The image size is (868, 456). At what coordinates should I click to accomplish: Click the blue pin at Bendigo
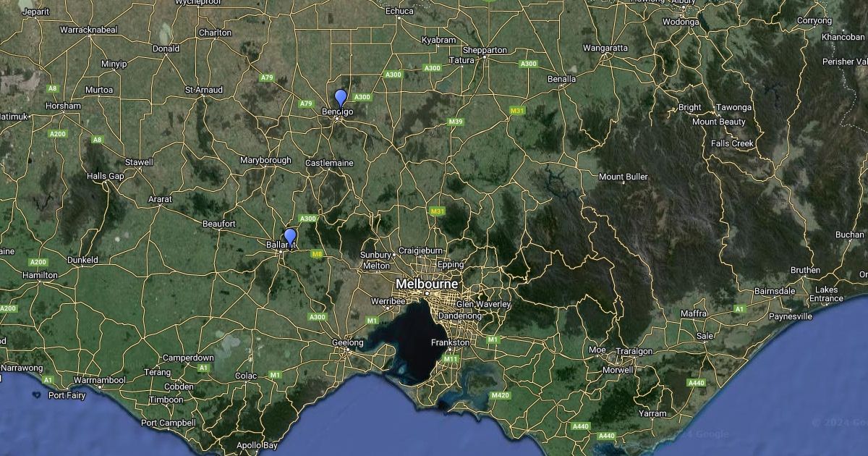[341, 98]
